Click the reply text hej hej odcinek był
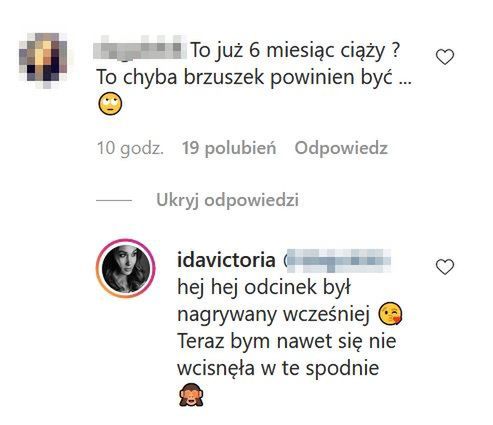The width and height of the screenshot is (493, 425). (264, 288)
